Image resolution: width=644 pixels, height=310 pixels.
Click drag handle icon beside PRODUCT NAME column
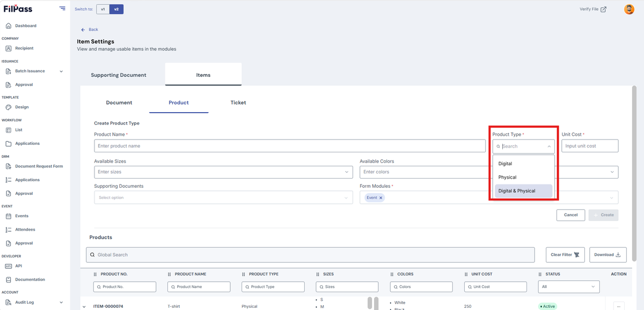[170, 274]
